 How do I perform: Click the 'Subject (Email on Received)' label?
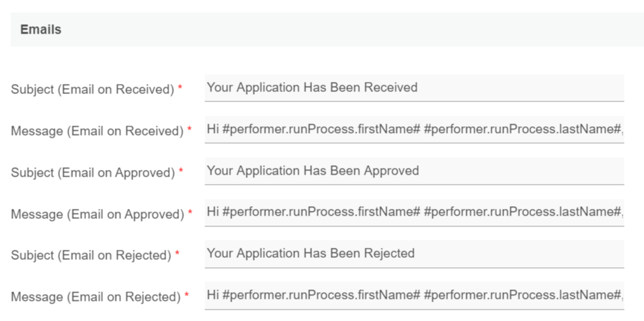pos(92,89)
